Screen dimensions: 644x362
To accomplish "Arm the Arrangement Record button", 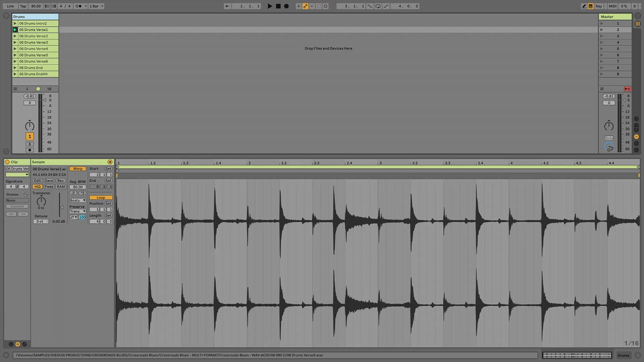I will tap(286, 6).
